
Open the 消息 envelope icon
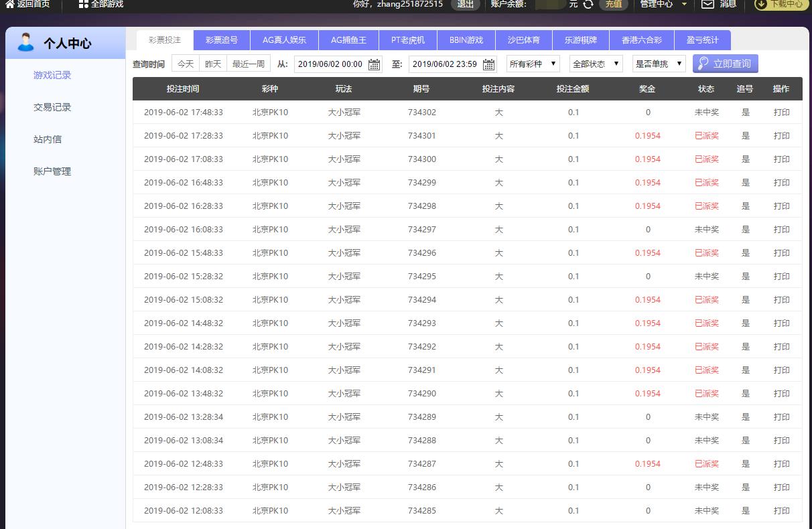tap(707, 4)
